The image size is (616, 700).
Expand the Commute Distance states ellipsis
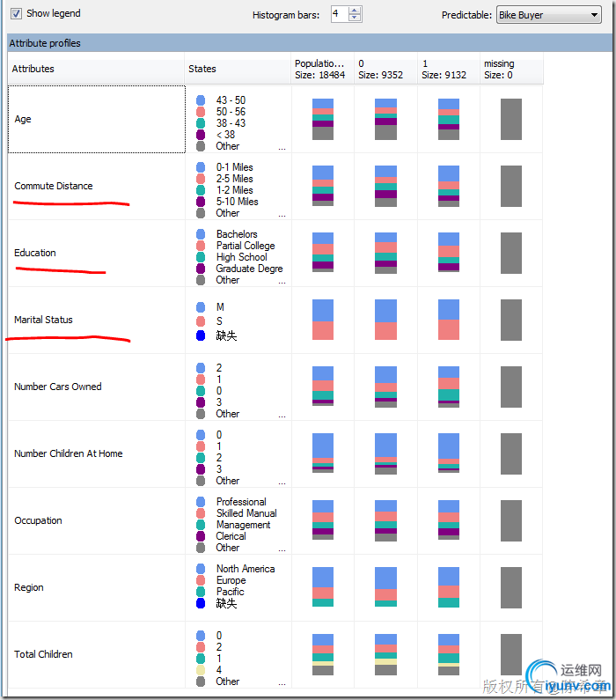282,215
